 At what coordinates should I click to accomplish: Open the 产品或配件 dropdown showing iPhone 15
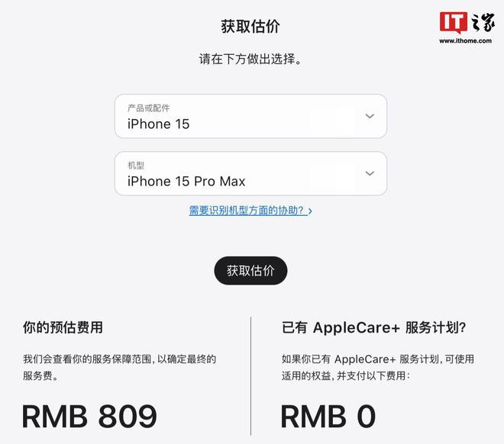tap(250, 116)
